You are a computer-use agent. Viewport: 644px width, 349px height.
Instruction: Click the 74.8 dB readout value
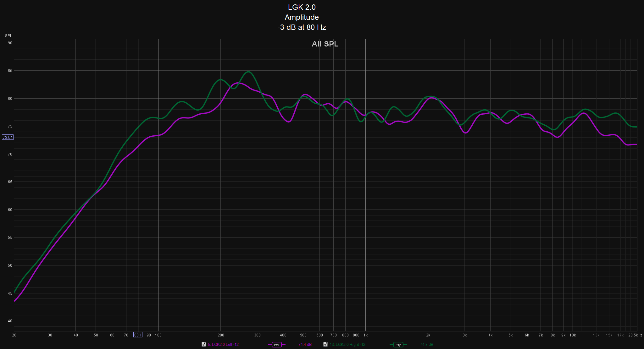(427, 345)
